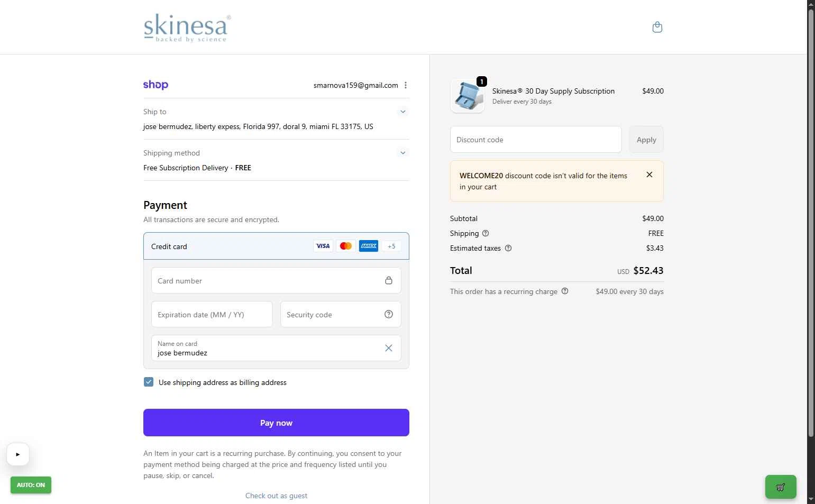Apply the discount code
This screenshot has width=815, height=504.
tap(646, 140)
